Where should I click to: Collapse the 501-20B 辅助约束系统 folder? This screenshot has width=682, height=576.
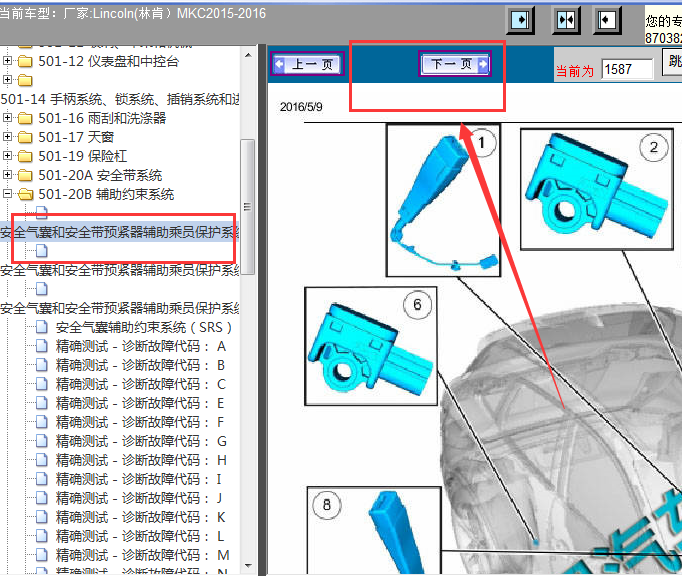pos(7,194)
